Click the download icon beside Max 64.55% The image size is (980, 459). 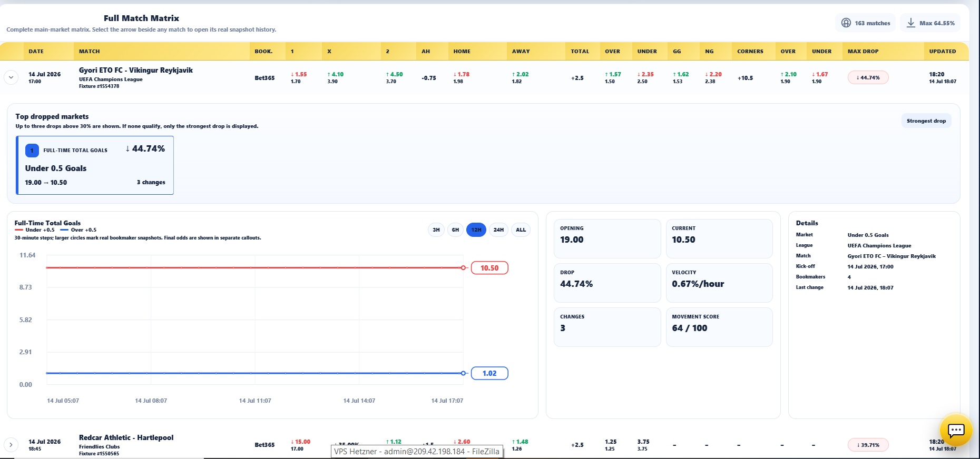click(x=910, y=23)
